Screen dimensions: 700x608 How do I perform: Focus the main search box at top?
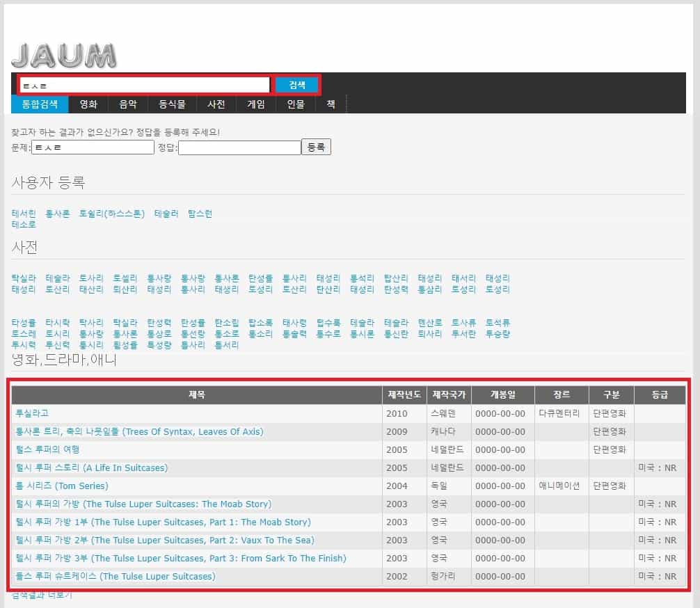[x=145, y=85]
